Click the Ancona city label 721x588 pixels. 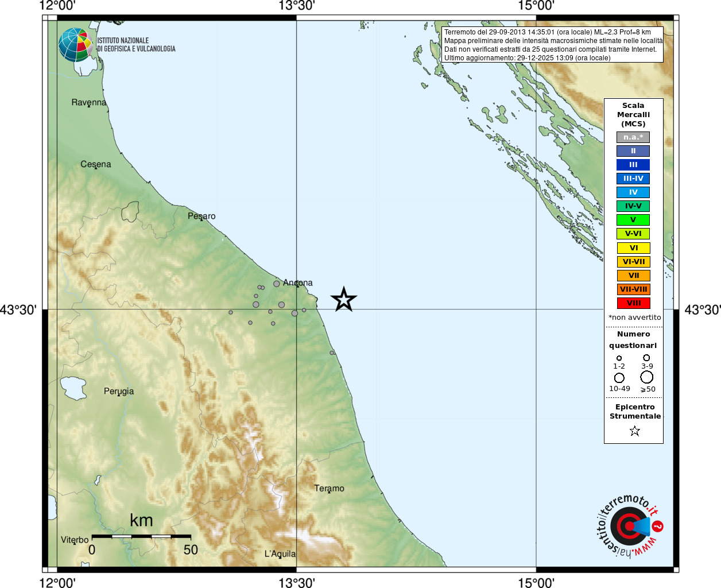coord(298,283)
